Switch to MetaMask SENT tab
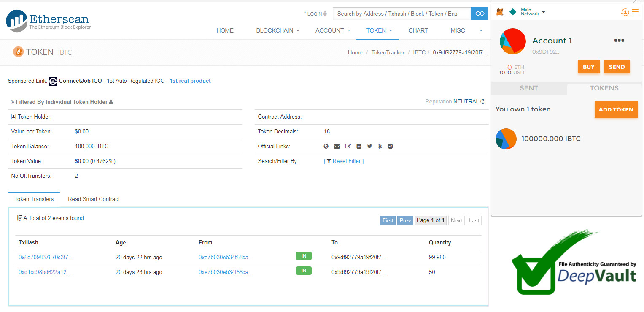 [529, 88]
